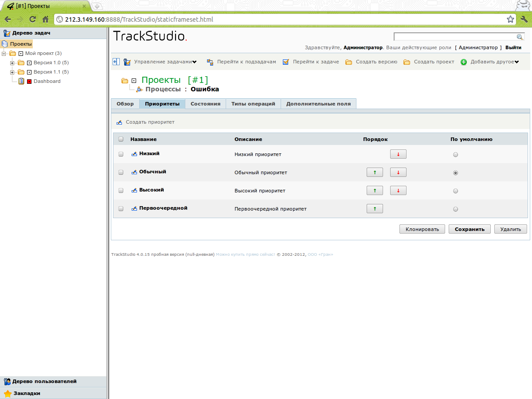The width and height of the screenshot is (532, 399).
Task: Click the green 'Добавить другое' plus icon
Action: click(x=464, y=62)
